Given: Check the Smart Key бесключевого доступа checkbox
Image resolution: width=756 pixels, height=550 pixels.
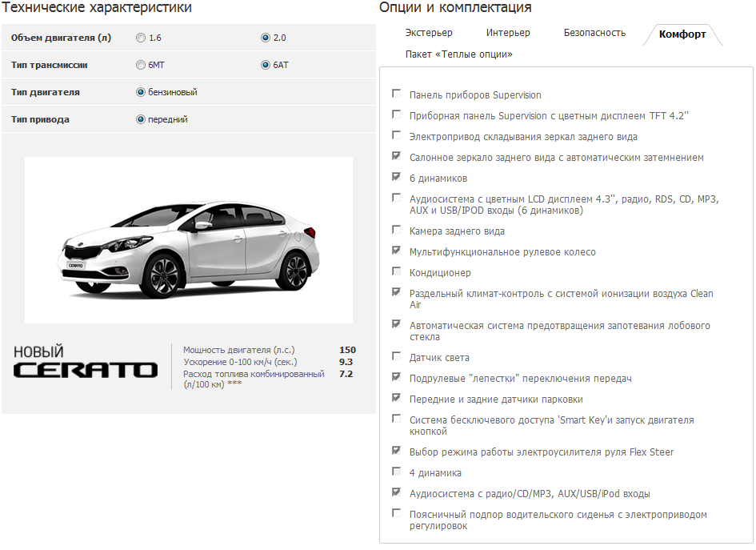Looking at the screenshot, I should [x=396, y=418].
